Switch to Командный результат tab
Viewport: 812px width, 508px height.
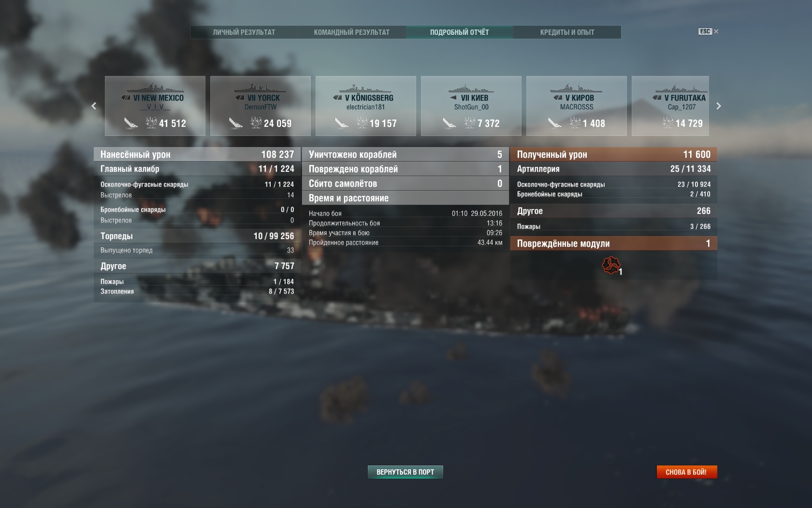click(352, 32)
